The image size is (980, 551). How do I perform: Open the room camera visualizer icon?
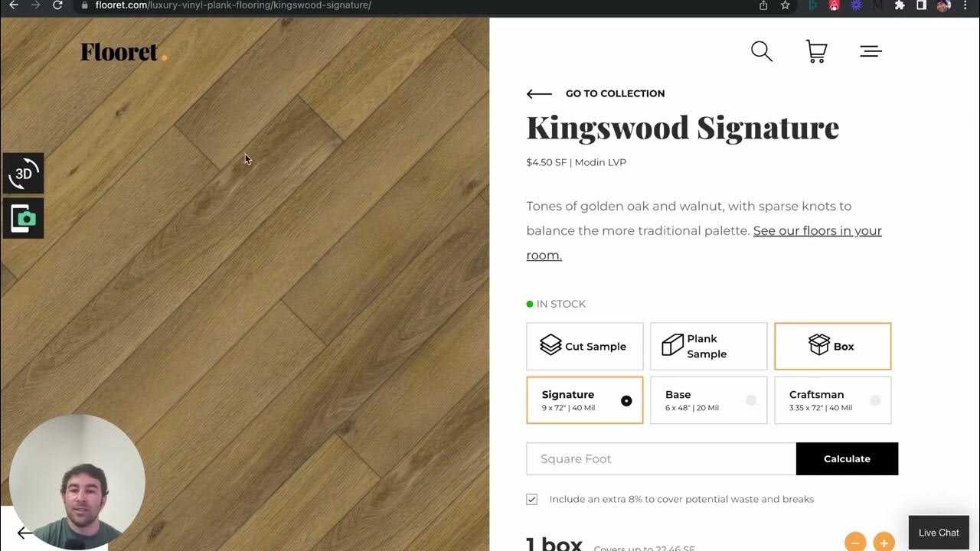click(x=23, y=218)
